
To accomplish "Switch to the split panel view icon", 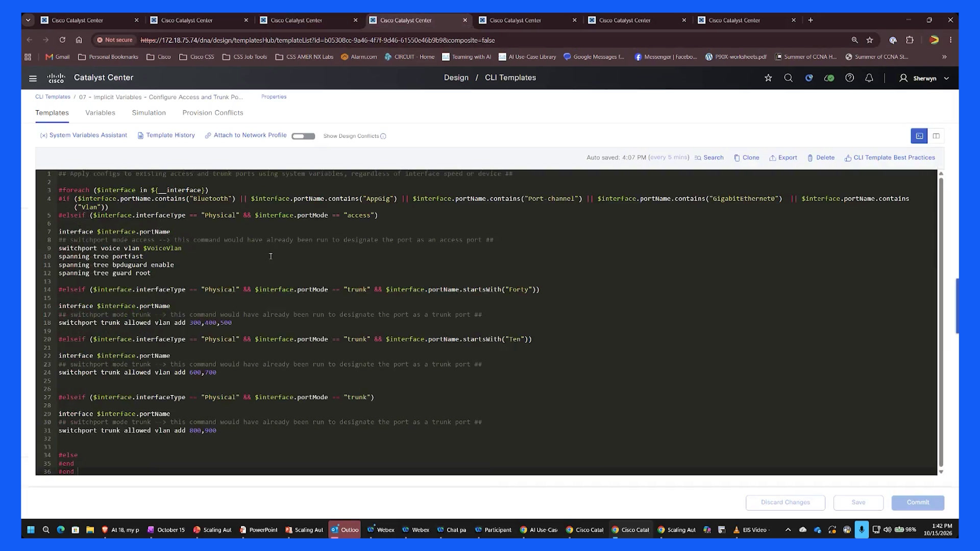I will [x=936, y=136].
